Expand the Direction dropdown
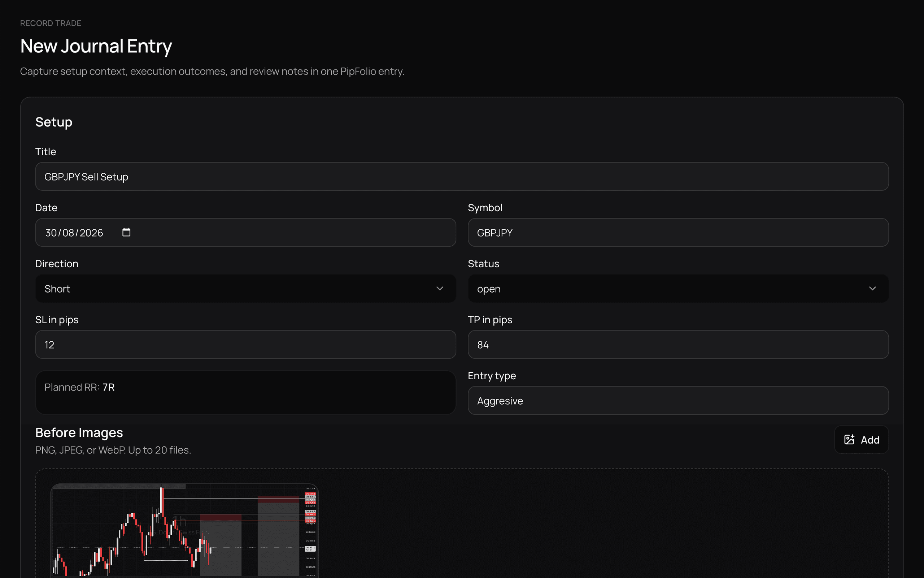The image size is (924, 578). [x=245, y=289]
